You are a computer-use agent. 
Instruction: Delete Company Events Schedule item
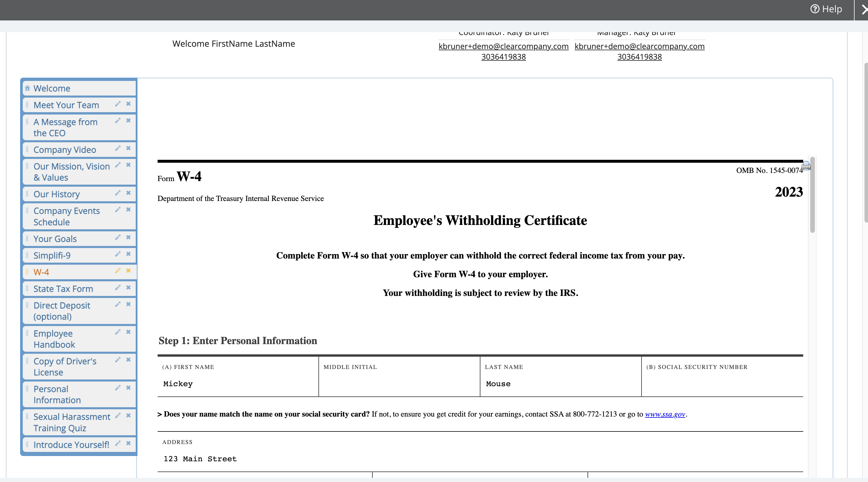[128, 209]
